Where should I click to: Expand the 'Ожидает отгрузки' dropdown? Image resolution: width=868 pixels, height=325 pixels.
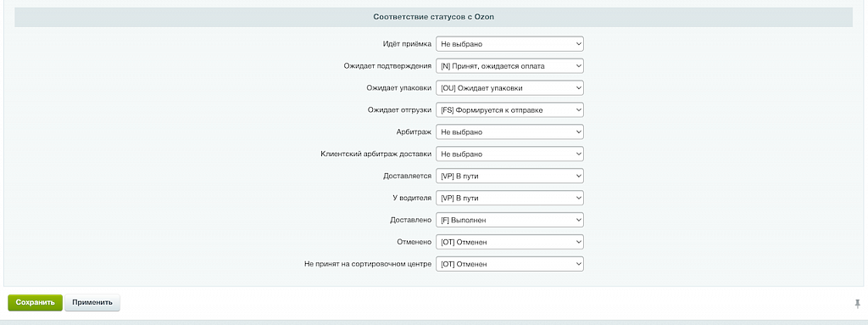pos(509,110)
